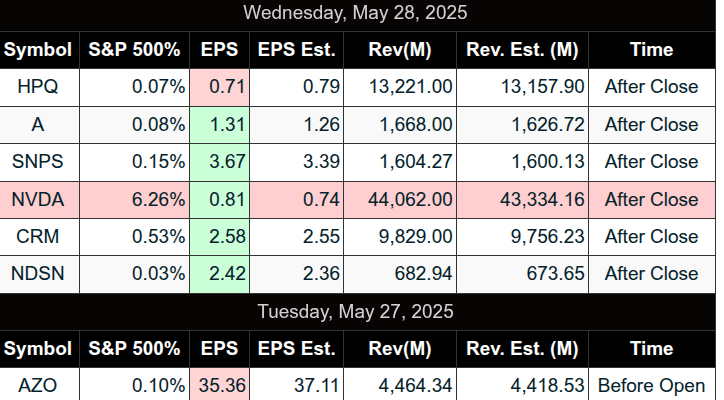Click NDSN's revenue 682.94

(400, 274)
